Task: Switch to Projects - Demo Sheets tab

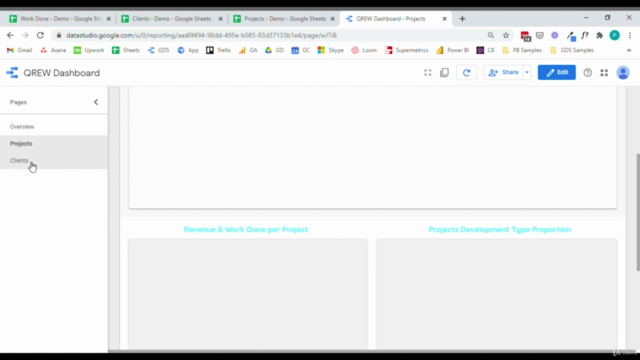Action: click(284, 19)
